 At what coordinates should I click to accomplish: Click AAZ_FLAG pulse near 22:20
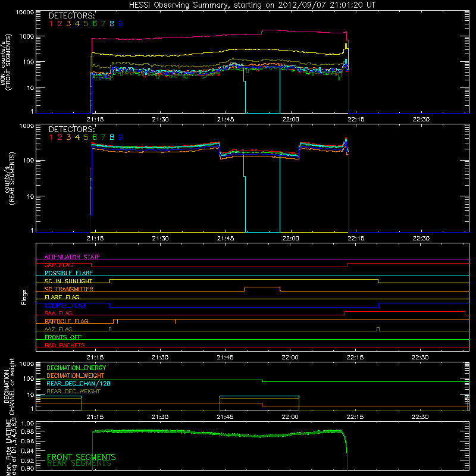[x=378, y=329]
